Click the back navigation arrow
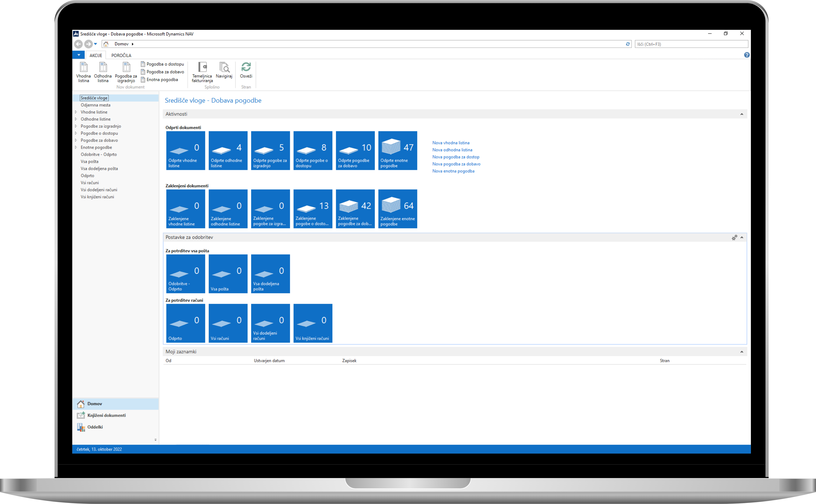Image resolution: width=816 pixels, height=504 pixels. pos(78,44)
